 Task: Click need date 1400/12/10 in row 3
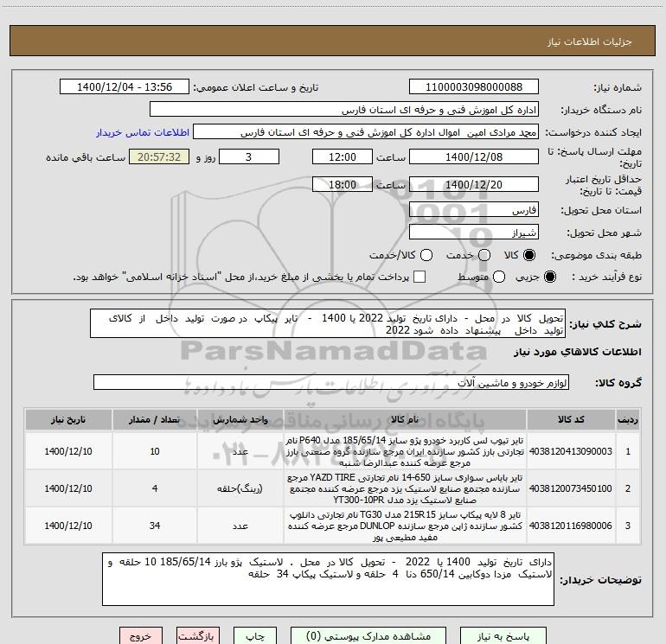(68, 526)
